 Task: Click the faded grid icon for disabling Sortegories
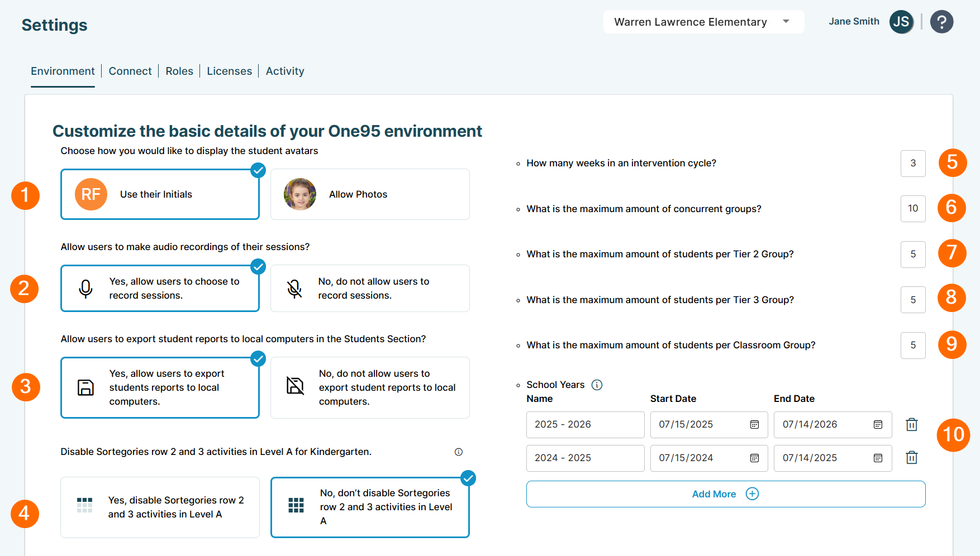click(84, 505)
